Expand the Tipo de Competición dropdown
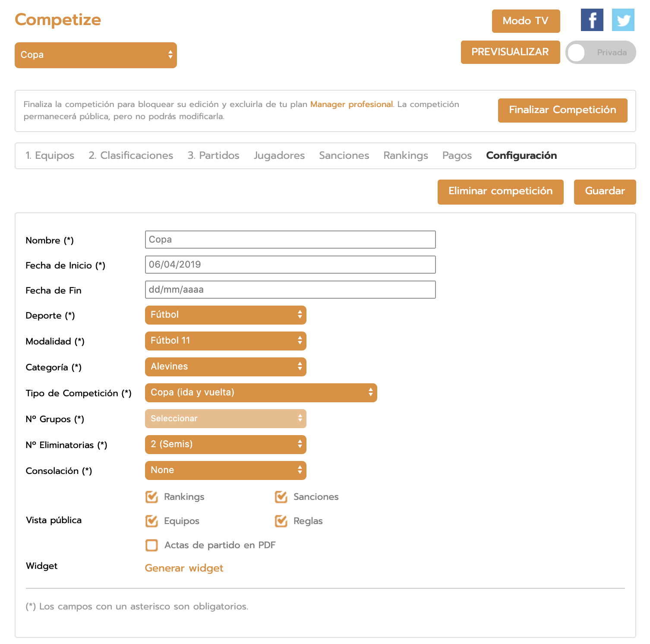Viewport: 650px width, 644px height. (261, 393)
